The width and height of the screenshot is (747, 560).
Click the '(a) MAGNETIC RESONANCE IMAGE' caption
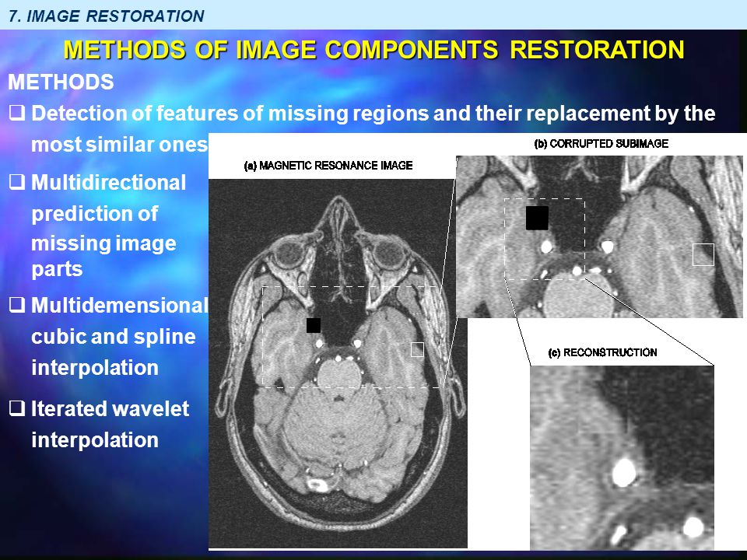click(x=328, y=166)
